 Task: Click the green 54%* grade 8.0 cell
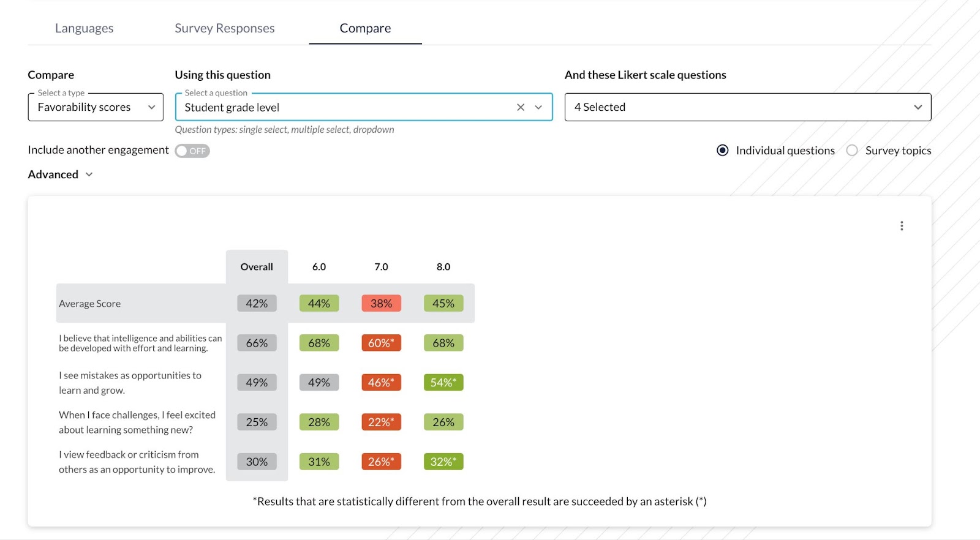coord(443,383)
